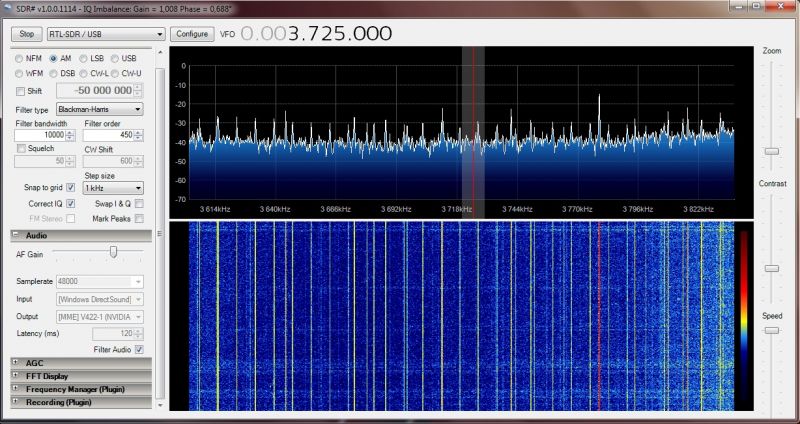This screenshot has width=800, height=424.
Task: Click the 3 770kHz frequency label
Action: point(577,209)
